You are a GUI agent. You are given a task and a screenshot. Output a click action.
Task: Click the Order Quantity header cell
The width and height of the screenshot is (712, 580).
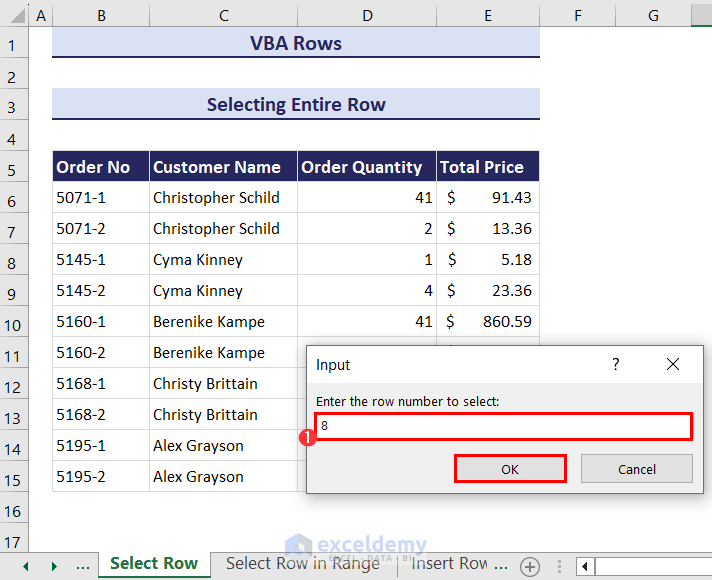367,167
